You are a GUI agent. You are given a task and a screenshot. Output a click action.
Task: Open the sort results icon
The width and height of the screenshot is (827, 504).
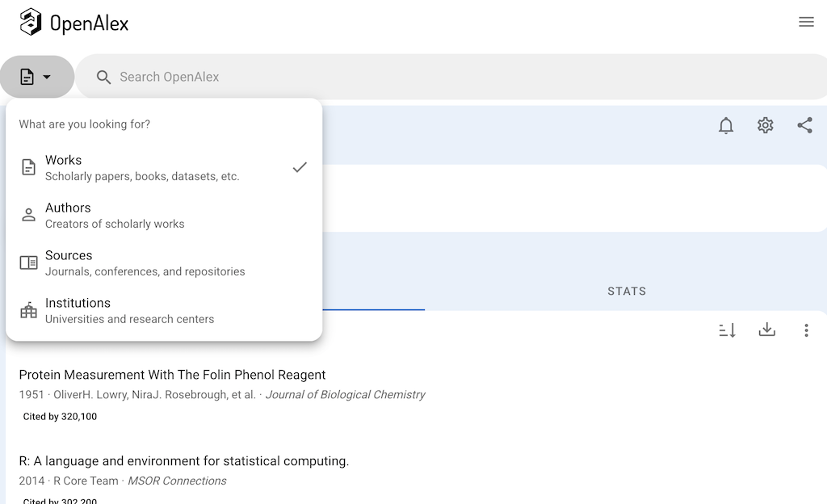[727, 330]
